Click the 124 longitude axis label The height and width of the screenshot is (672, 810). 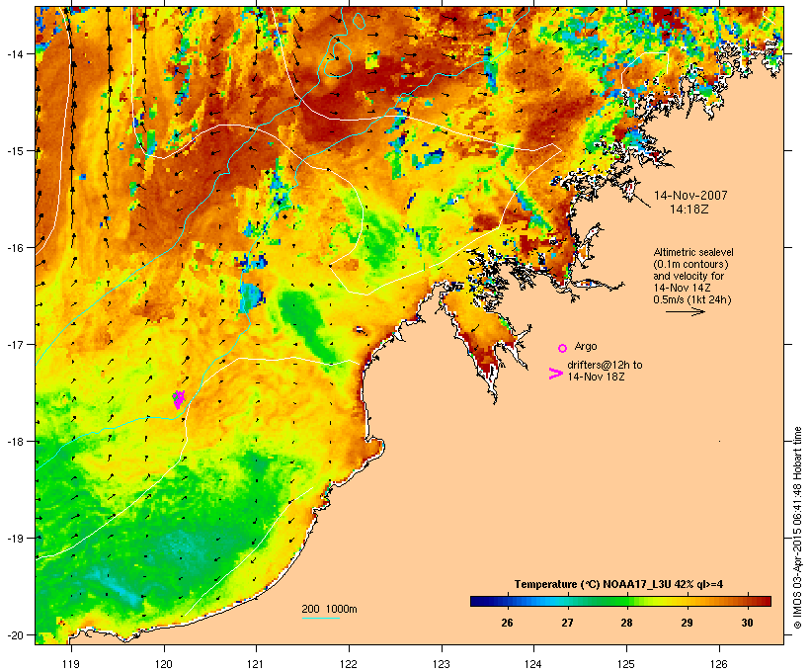533,664
